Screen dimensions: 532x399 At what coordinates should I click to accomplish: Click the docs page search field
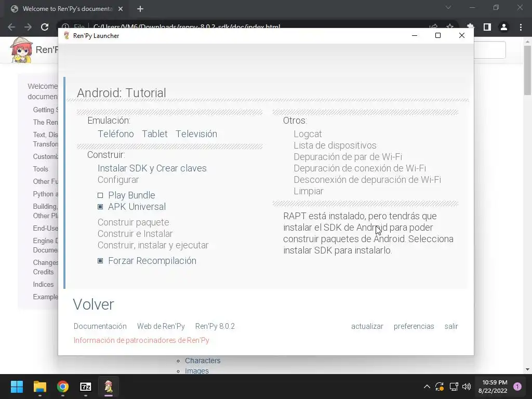pyautogui.click(x=489, y=50)
